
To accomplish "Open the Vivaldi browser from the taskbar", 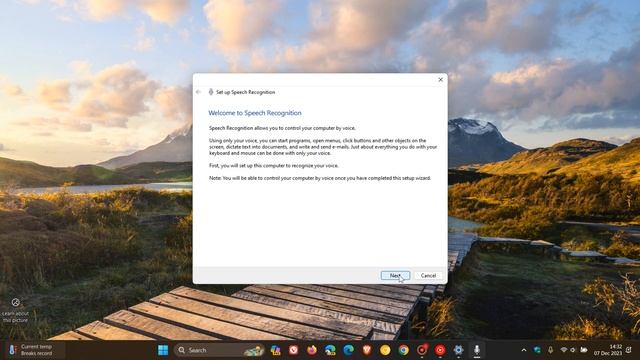I will tap(293, 350).
